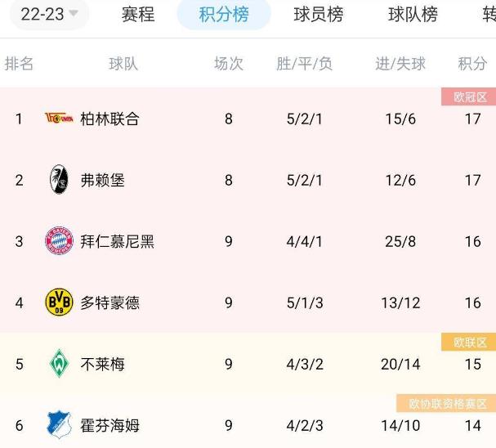Image resolution: width=496 pixels, height=448 pixels.
Task: Click the 进/失球 column header
Action: pos(400,64)
